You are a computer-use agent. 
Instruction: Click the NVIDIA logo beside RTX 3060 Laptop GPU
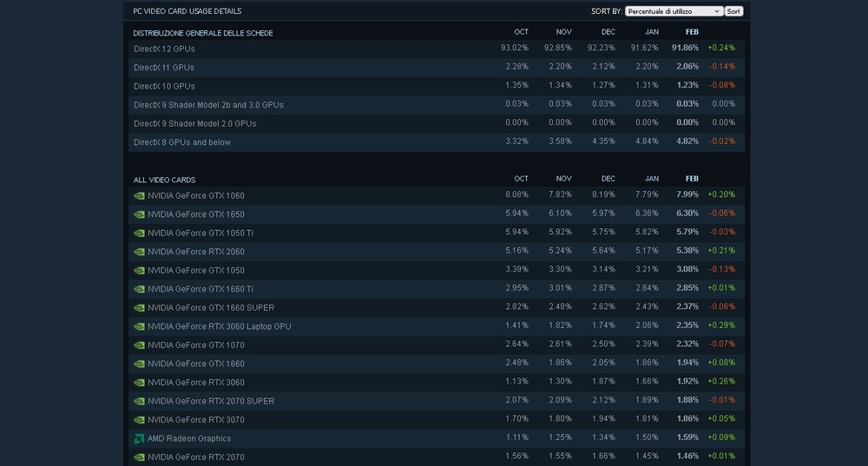click(139, 326)
